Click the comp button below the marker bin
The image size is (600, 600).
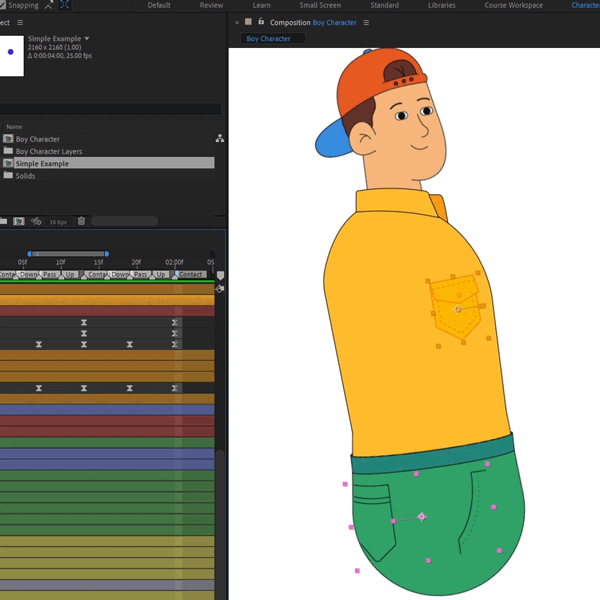(220, 289)
